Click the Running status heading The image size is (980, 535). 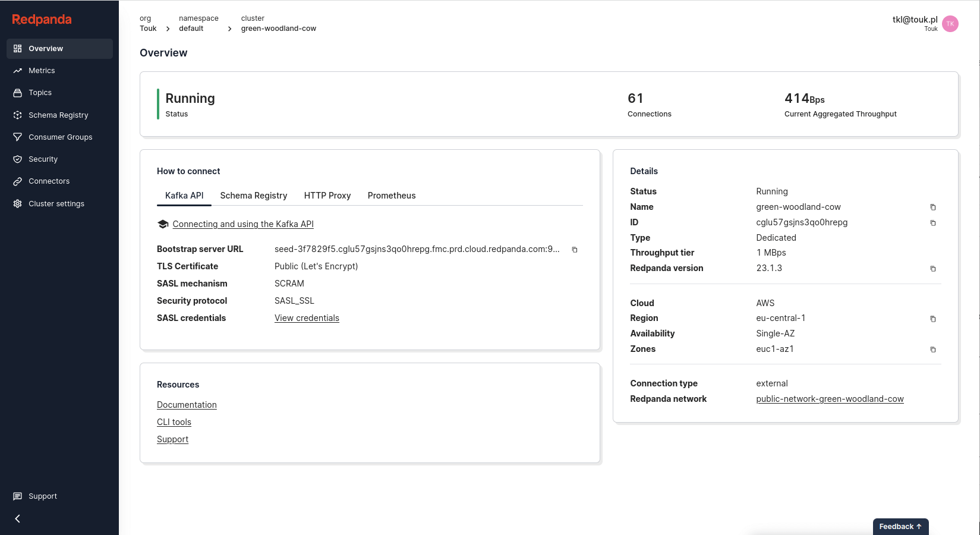click(x=190, y=98)
